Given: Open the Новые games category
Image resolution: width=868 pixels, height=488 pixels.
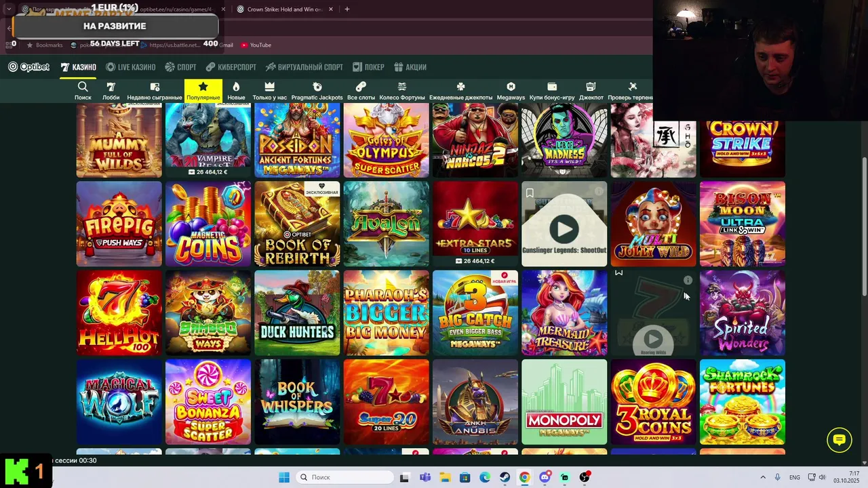Looking at the screenshot, I should (x=236, y=91).
